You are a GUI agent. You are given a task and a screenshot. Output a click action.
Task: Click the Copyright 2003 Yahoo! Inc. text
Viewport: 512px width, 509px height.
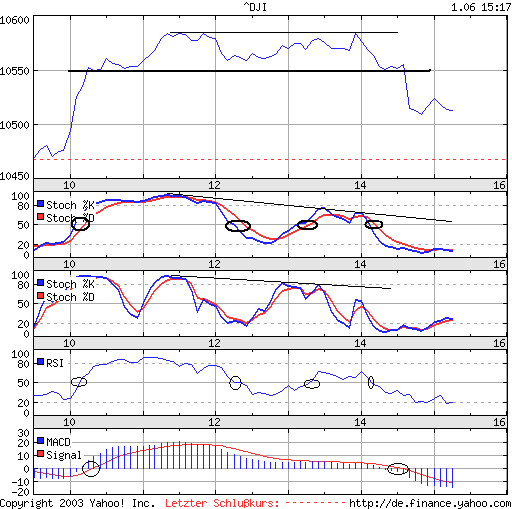coord(78,503)
